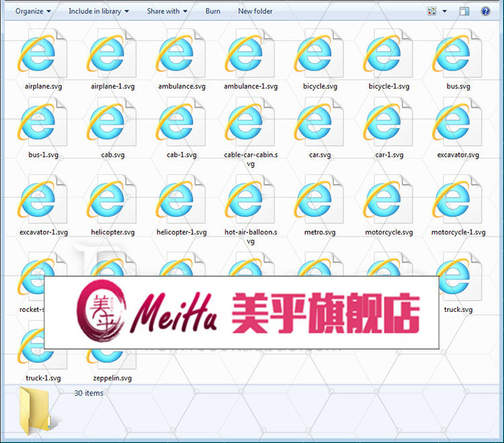Click the bus.svg file icon
Screen dimensions: 504x443
[x=457, y=53]
